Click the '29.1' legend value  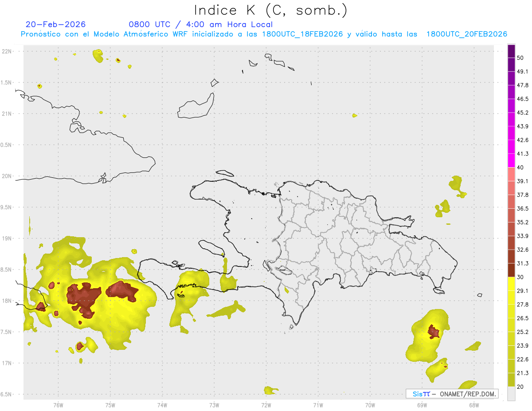tap(523, 291)
